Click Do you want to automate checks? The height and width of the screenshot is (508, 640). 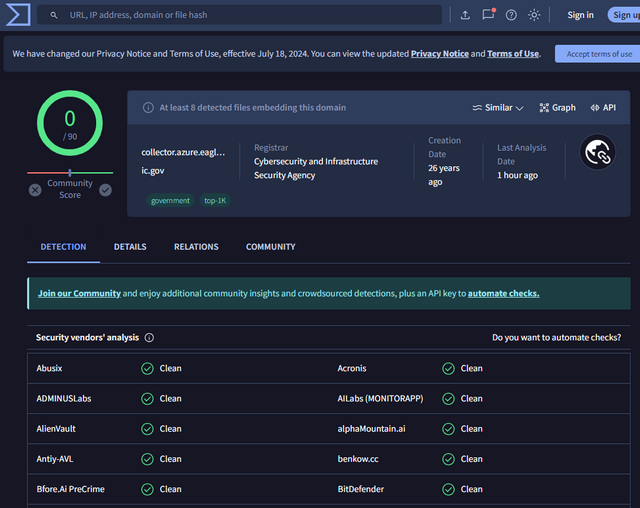(x=556, y=337)
